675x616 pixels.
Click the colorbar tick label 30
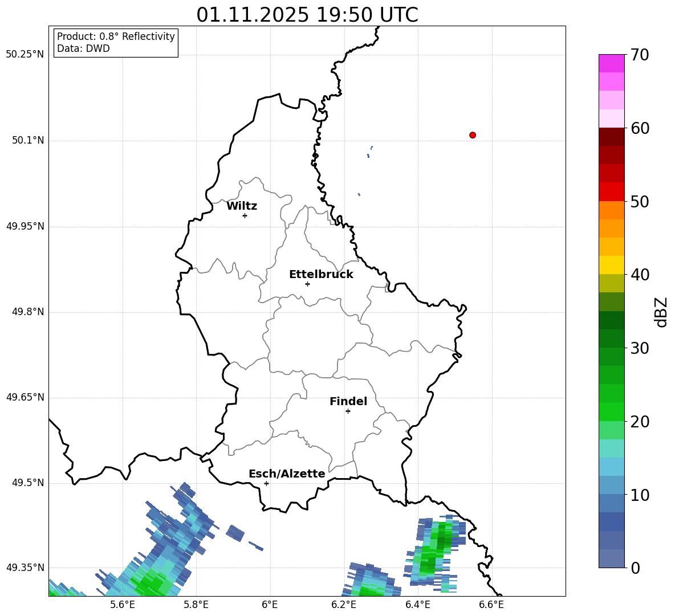click(640, 348)
